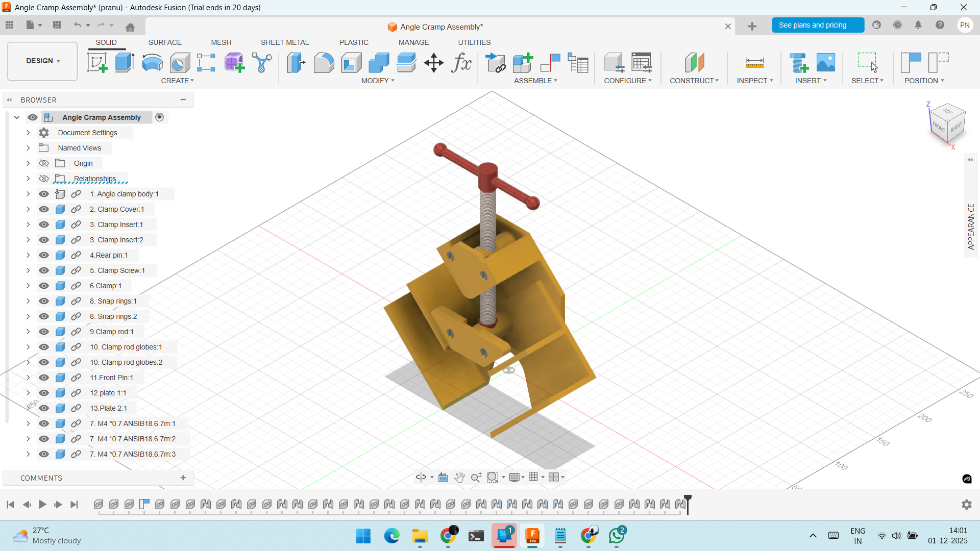This screenshot has width=980, height=551.
Task: Open the CONSTRUCT menu label
Action: (694, 81)
